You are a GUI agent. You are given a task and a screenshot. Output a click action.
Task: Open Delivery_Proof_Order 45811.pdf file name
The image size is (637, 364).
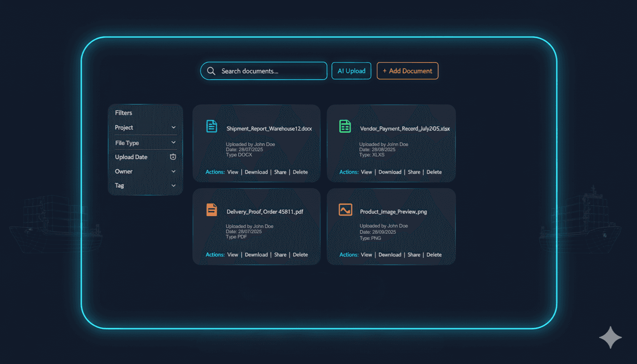(x=265, y=212)
